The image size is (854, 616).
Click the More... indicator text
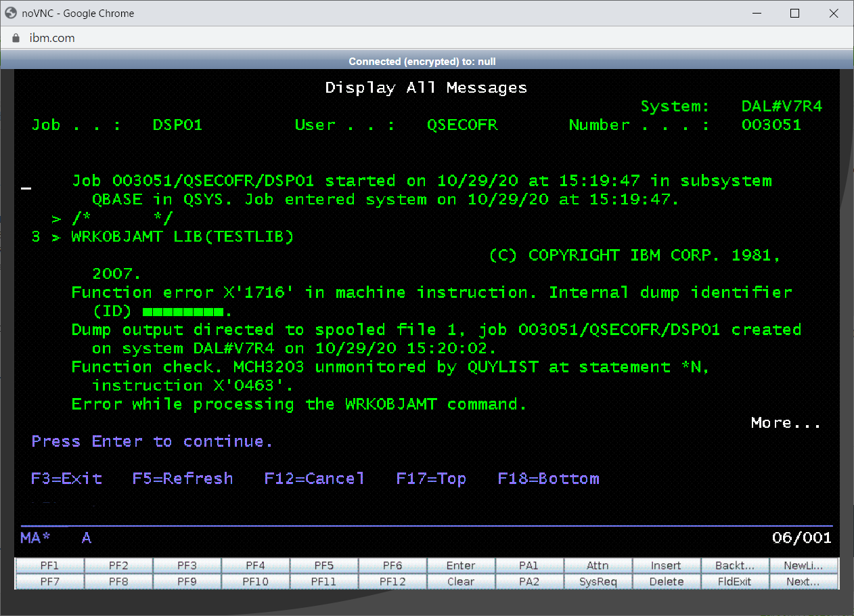click(x=786, y=423)
